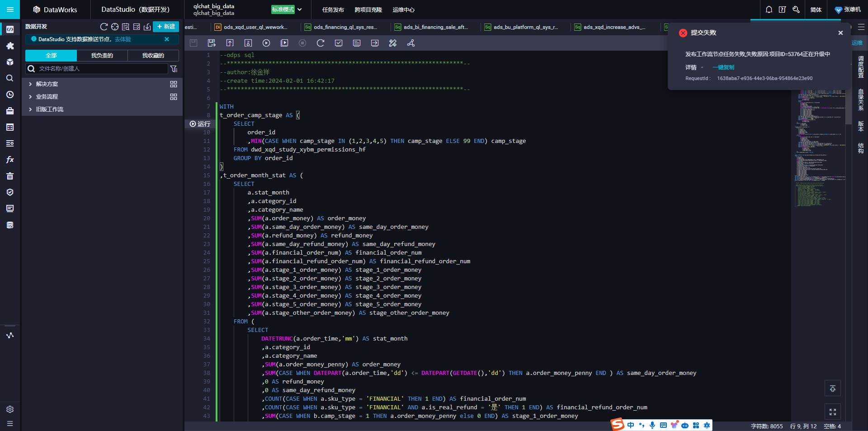868x431 pixels.
Task: Click the import download icon in panel header
Action: (x=147, y=27)
